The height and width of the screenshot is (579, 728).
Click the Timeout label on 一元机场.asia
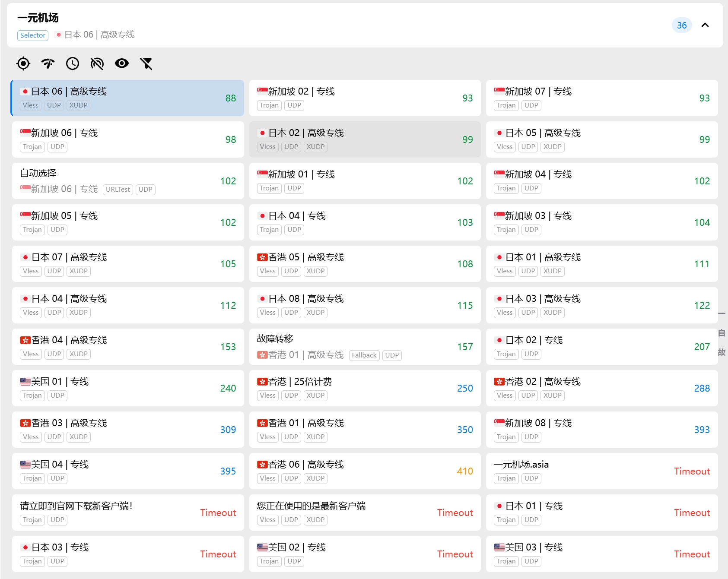tap(692, 471)
